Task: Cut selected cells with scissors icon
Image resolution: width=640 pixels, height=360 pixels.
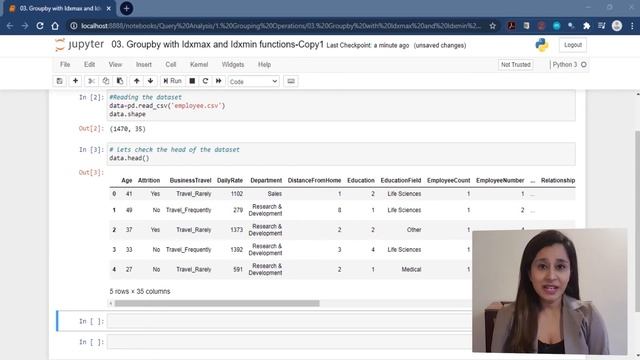Action: point(91,81)
